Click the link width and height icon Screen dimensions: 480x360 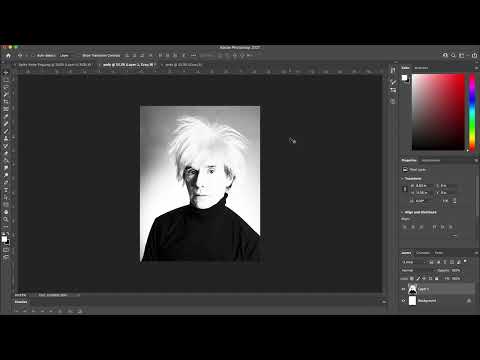coord(405,189)
